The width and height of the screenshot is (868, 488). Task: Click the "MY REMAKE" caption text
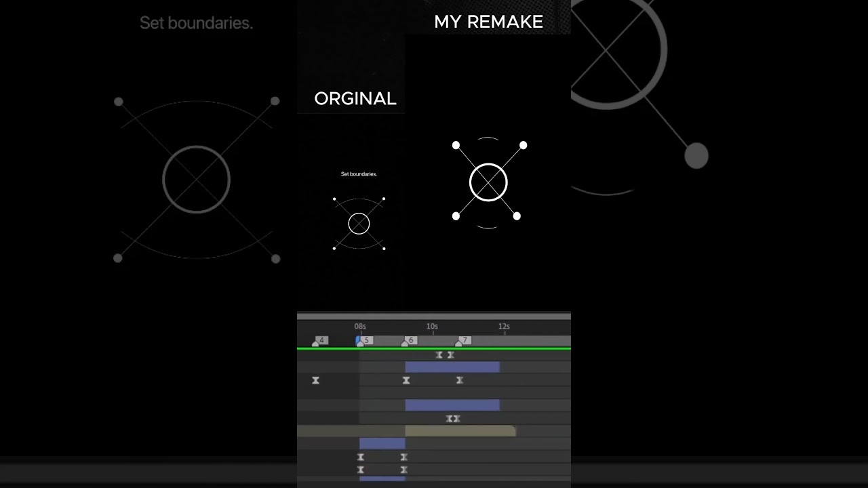tap(488, 22)
